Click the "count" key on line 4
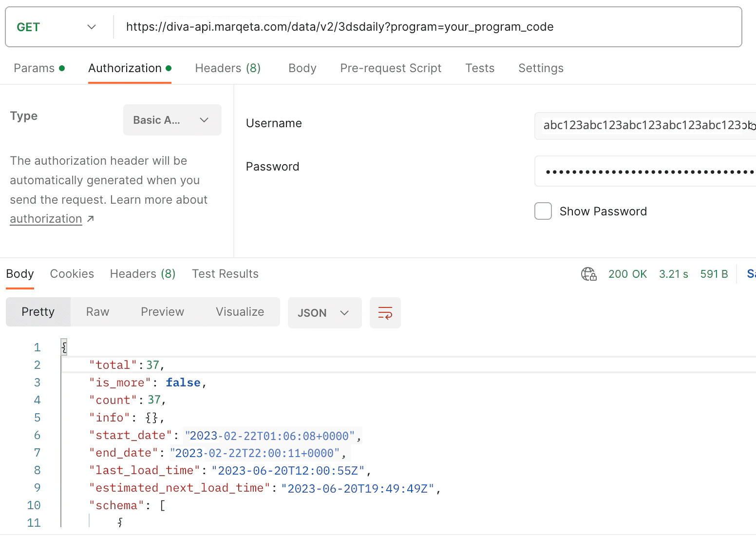Viewport: 756px width, 536px height. 113,400
